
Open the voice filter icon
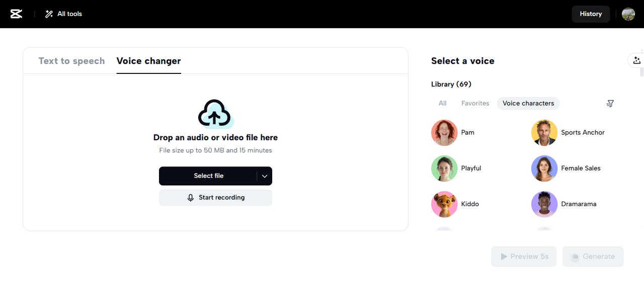point(610,104)
